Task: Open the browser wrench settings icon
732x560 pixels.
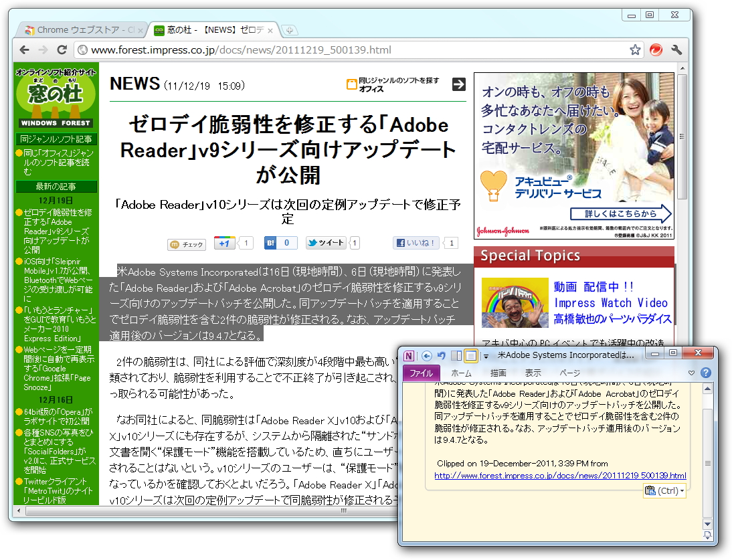Action: (677, 50)
